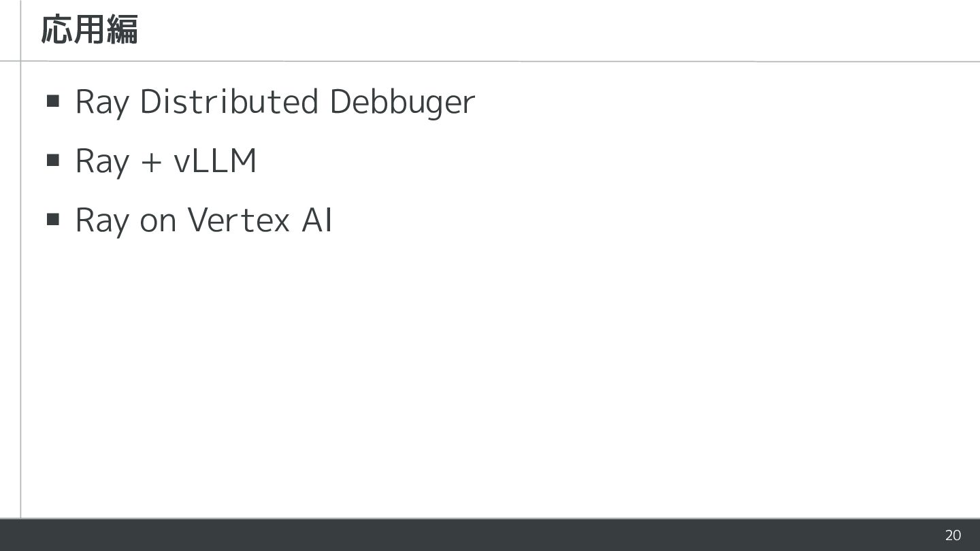980x551 pixels.
Task: Select the square bullet before Ray on Vertex AI
Action: (53, 220)
